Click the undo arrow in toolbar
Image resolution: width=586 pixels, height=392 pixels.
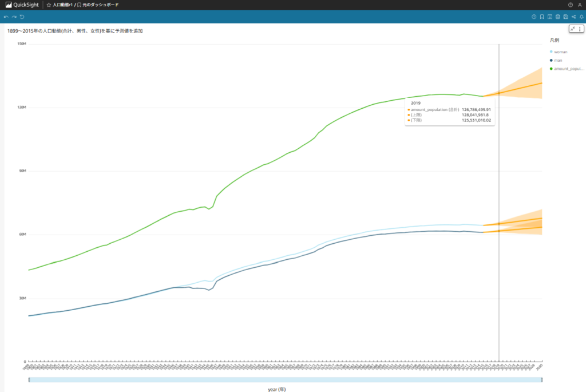coord(6,17)
